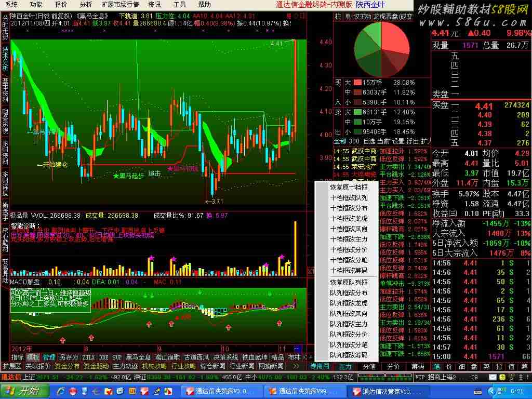
Task: Switch to 券商网 panel tab
Action: (x=320, y=366)
